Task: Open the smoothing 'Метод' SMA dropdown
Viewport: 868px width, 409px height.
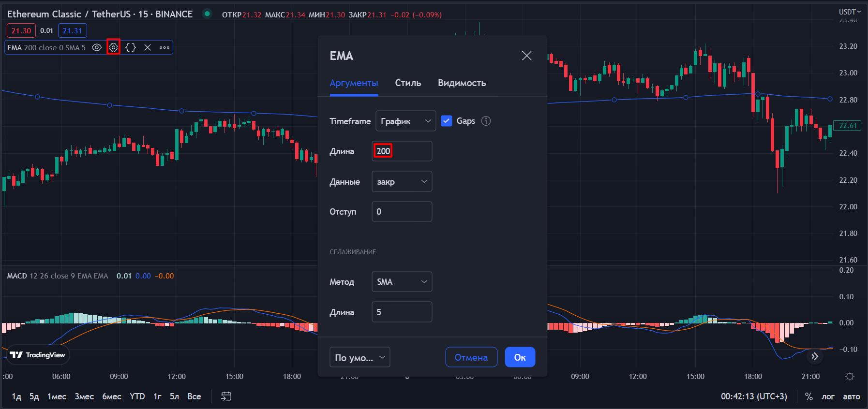Action: tap(402, 282)
